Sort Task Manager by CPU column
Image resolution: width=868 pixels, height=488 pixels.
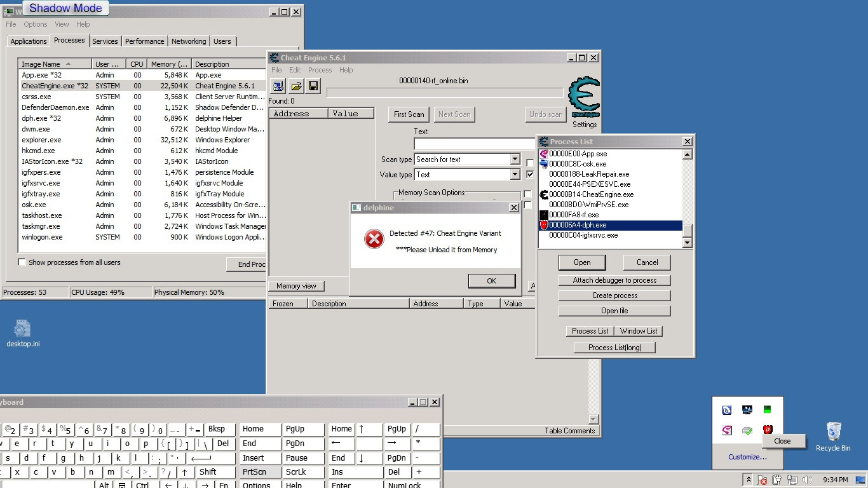click(x=137, y=64)
